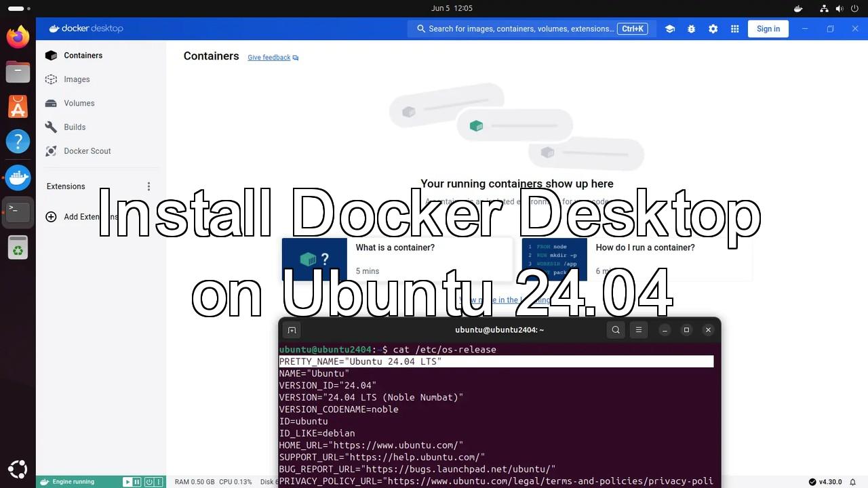Click the terminal search icon
This screenshot has width=868, height=488.
[616, 330]
